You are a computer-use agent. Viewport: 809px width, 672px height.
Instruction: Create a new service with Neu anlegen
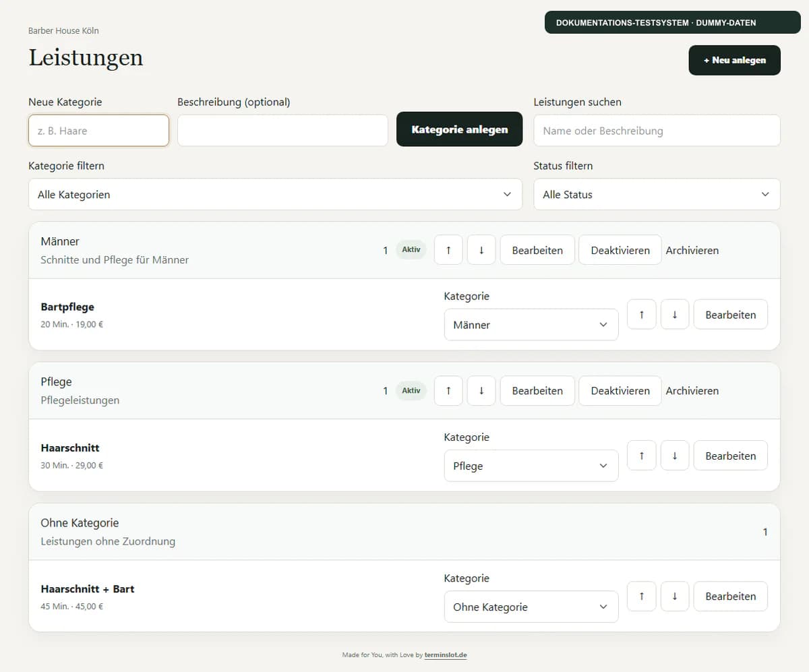pyautogui.click(x=735, y=60)
